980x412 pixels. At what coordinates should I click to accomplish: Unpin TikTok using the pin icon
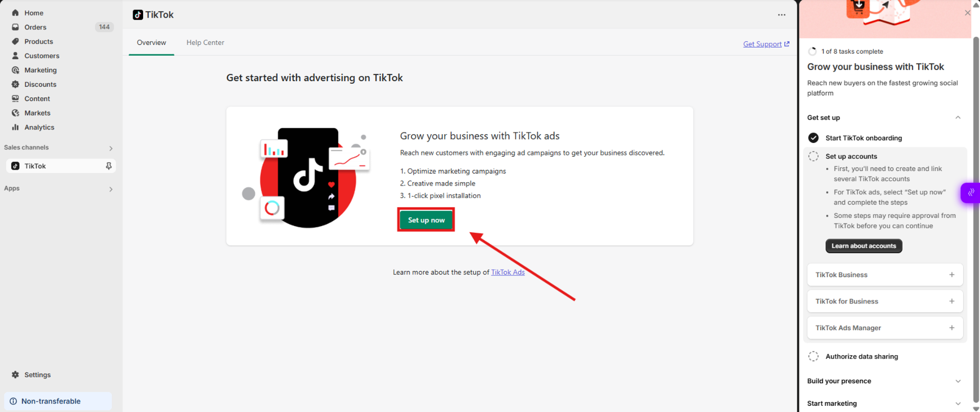point(109,166)
